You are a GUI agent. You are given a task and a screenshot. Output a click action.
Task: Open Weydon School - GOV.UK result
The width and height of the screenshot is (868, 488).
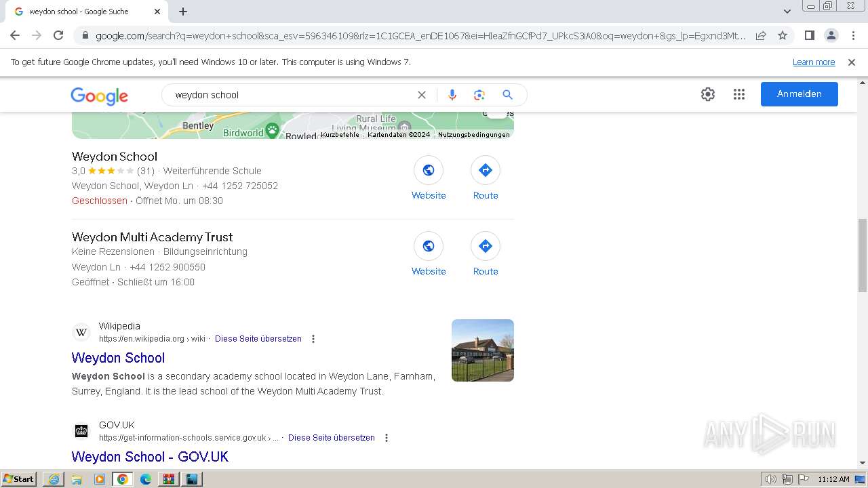click(150, 457)
